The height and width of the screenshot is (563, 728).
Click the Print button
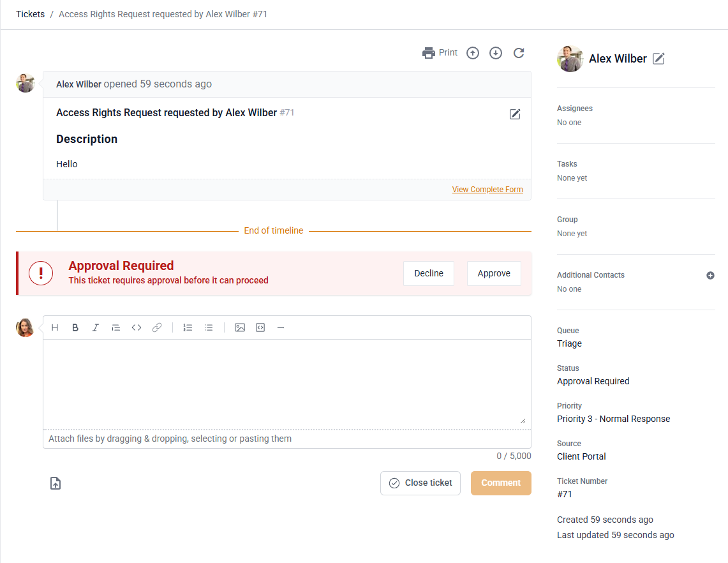tap(440, 53)
